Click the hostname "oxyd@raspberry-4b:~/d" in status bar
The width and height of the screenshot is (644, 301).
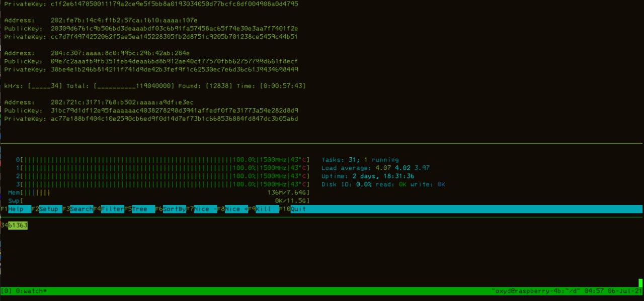536,291
